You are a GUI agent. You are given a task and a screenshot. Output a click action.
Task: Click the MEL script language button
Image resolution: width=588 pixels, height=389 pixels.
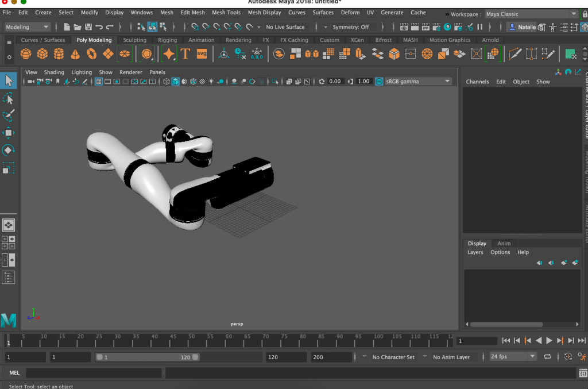(14, 373)
